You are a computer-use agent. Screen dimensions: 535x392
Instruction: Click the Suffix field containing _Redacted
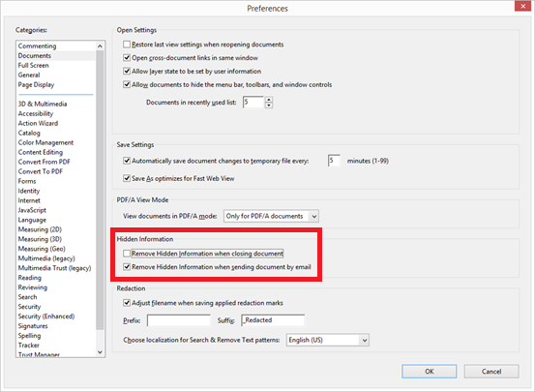[x=273, y=320]
